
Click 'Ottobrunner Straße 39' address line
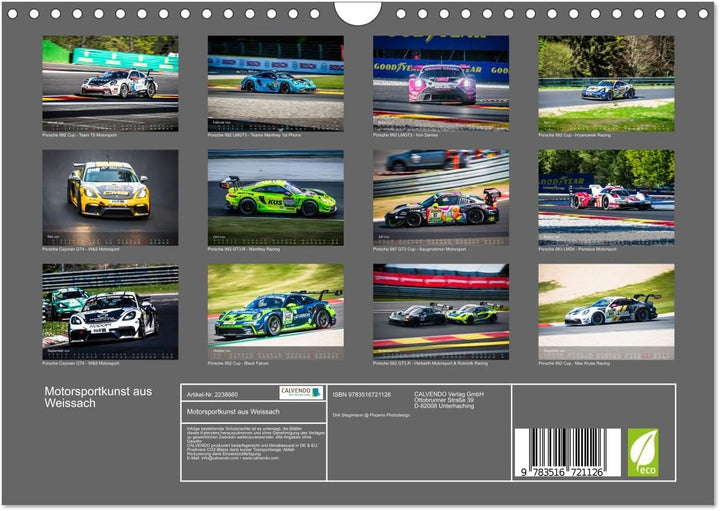pos(444,400)
